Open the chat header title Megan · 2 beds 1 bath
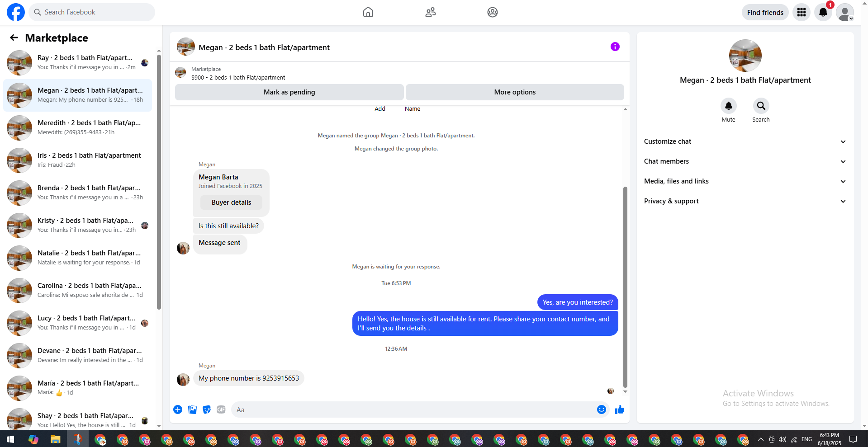This screenshot has height=447, width=868. [264, 47]
